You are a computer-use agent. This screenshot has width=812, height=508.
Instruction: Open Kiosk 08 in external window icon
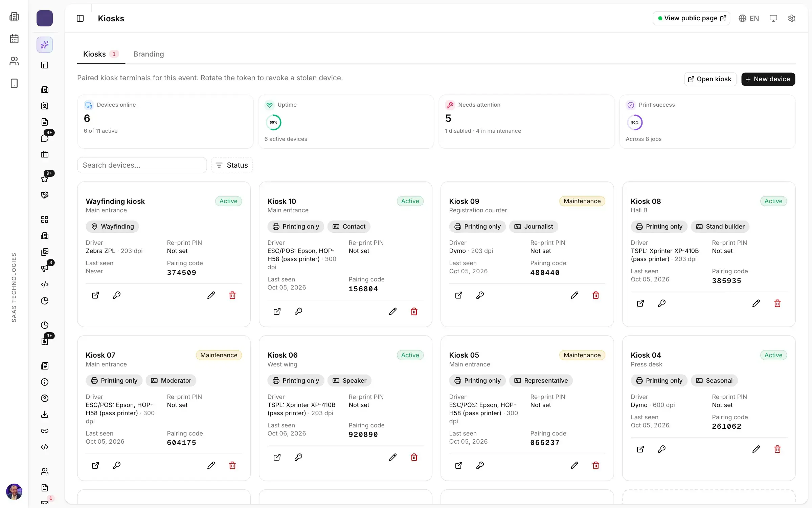pos(640,303)
